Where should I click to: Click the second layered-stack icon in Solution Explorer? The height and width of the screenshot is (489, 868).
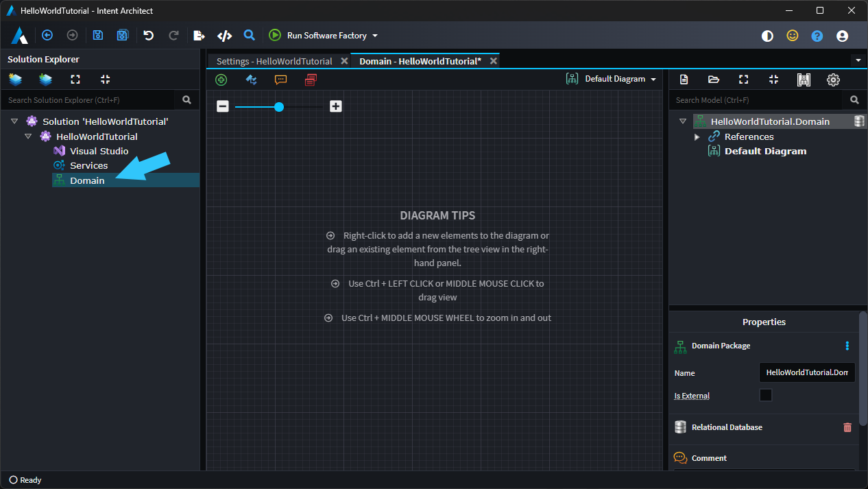pos(45,79)
